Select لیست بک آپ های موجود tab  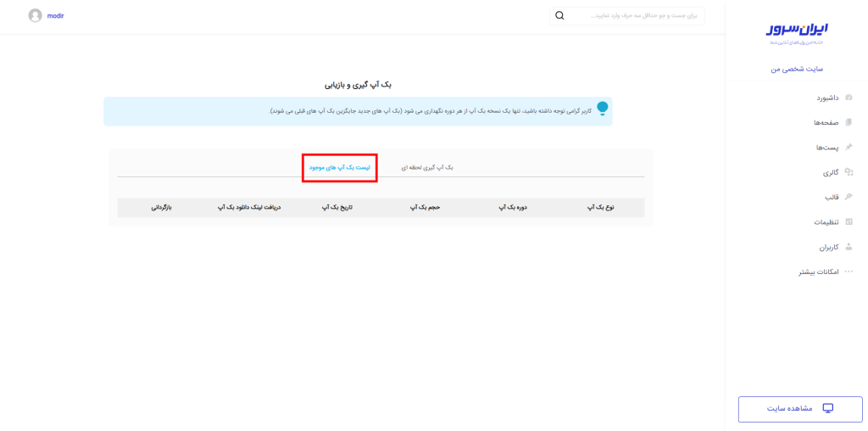click(339, 167)
